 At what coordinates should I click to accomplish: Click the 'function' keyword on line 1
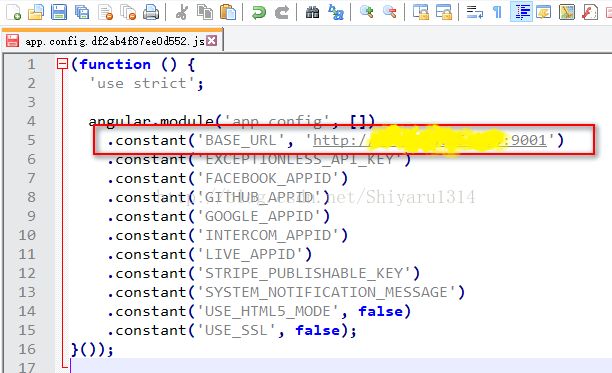(115, 64)
